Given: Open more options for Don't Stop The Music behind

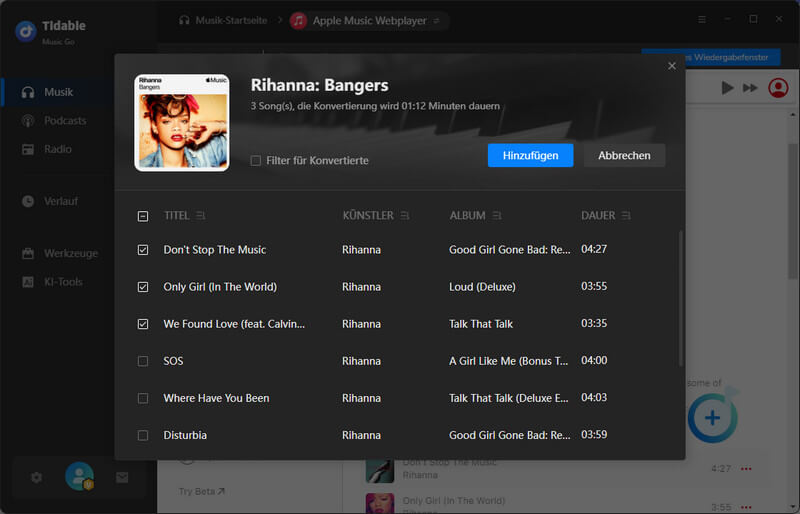Looking at the screenshot, I should tap(746, 469).
